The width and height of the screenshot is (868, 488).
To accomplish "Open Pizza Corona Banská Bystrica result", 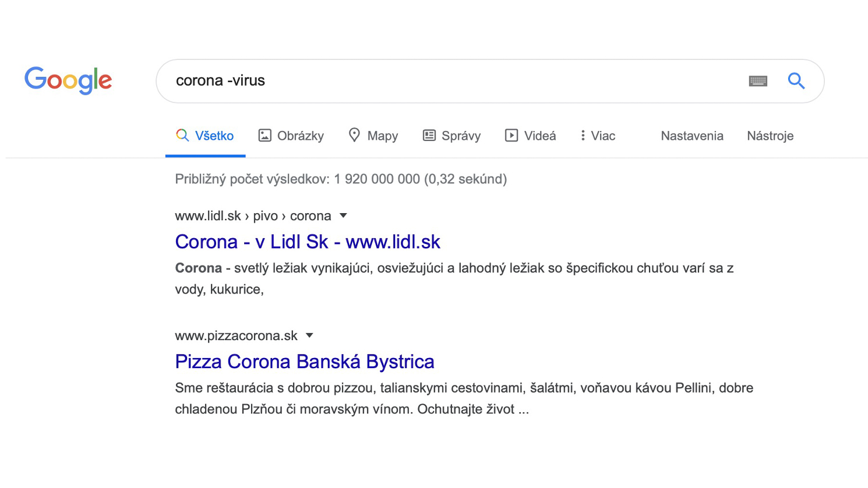I will point(305,362).
